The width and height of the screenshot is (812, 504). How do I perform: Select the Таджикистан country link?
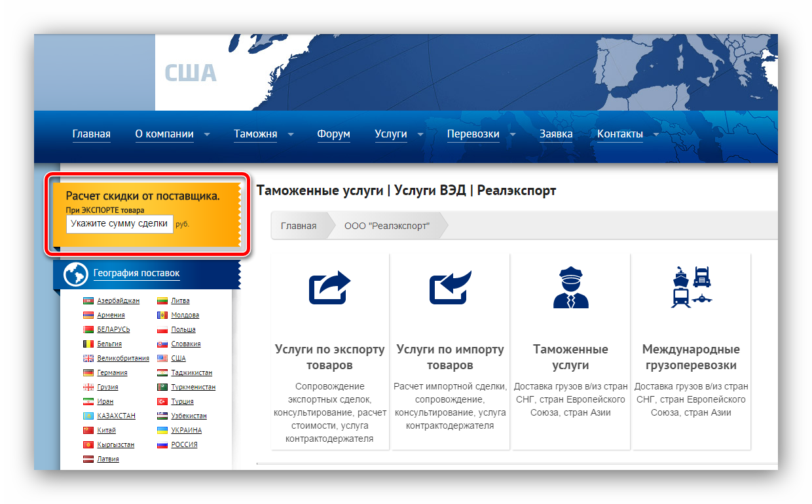point(192,373)
